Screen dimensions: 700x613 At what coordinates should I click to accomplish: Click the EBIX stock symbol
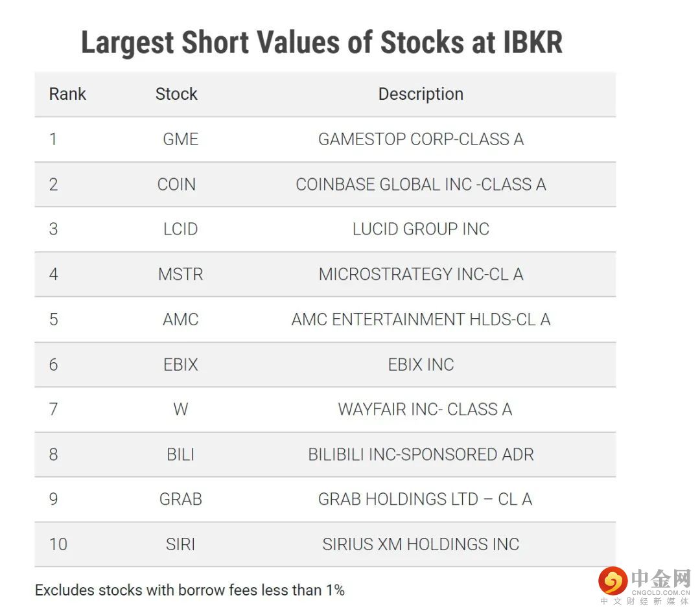pos(180,364)
